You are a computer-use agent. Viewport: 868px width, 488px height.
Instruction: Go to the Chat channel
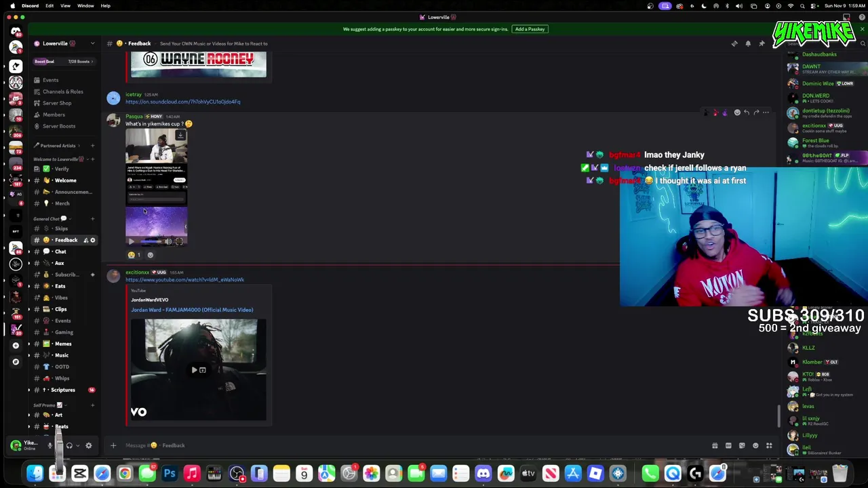pos(60,251)
